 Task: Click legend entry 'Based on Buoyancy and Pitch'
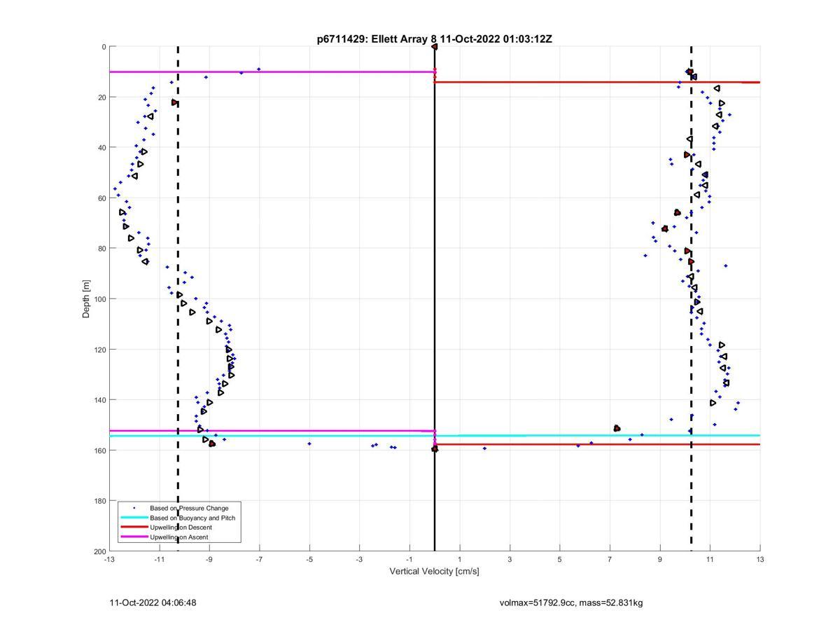tap(193, 518)
